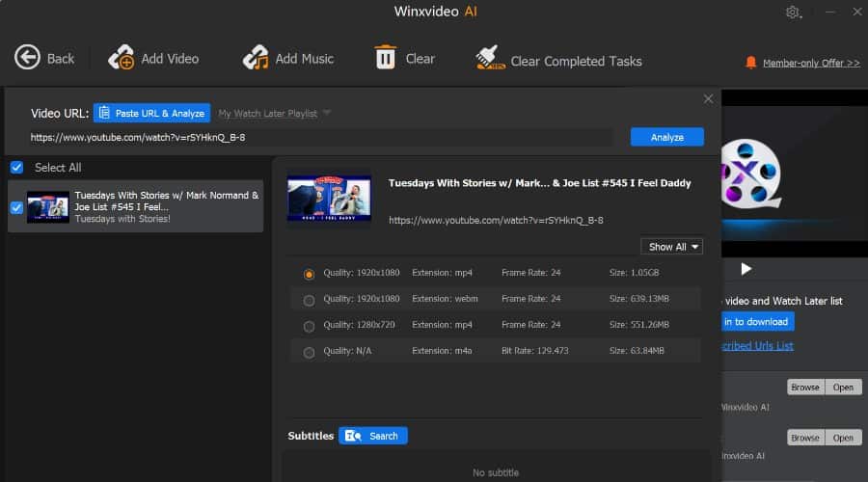Viewport: 868px width, 482px height.
Task: Click the 'Tuesdays with Stories!' channel name
Action: coord(122,219)
